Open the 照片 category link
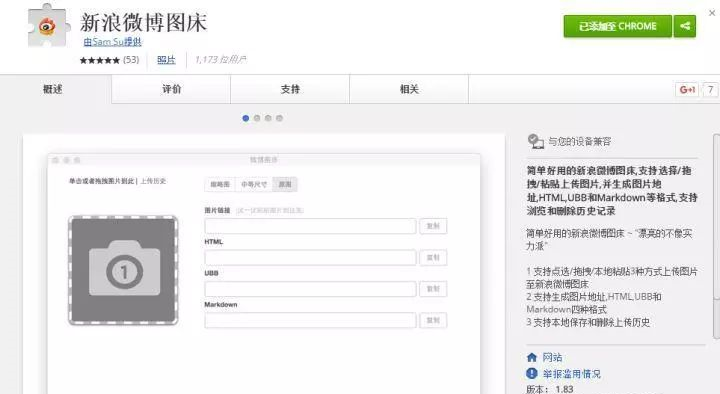Viewport: 720px width, 394px height. [x=166, y=60]
